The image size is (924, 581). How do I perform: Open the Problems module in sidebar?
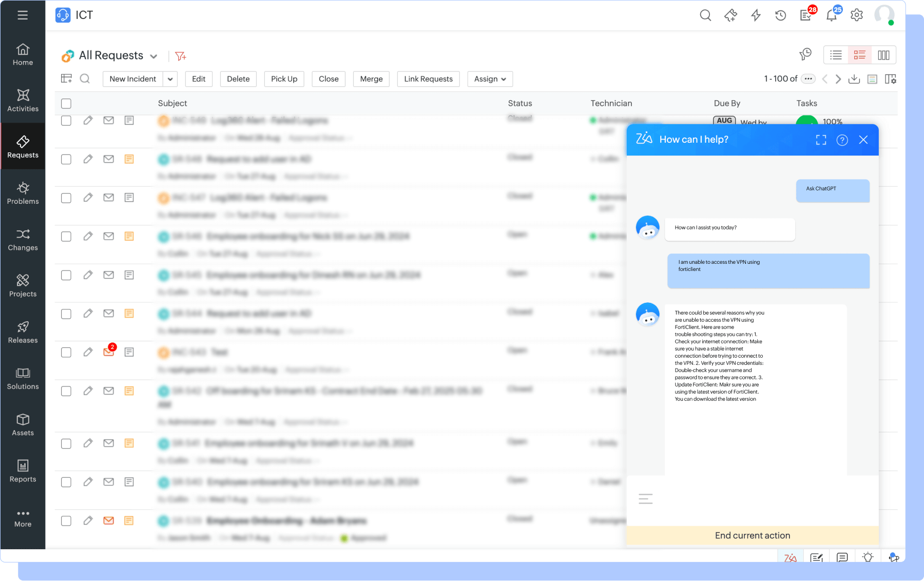[x=23, y=193]
